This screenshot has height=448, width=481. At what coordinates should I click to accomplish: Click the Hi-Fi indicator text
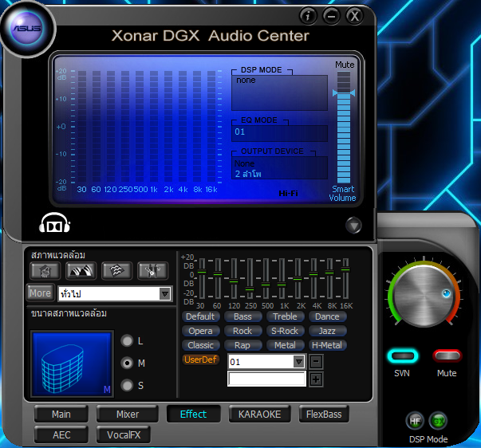(x=288, y=193)
